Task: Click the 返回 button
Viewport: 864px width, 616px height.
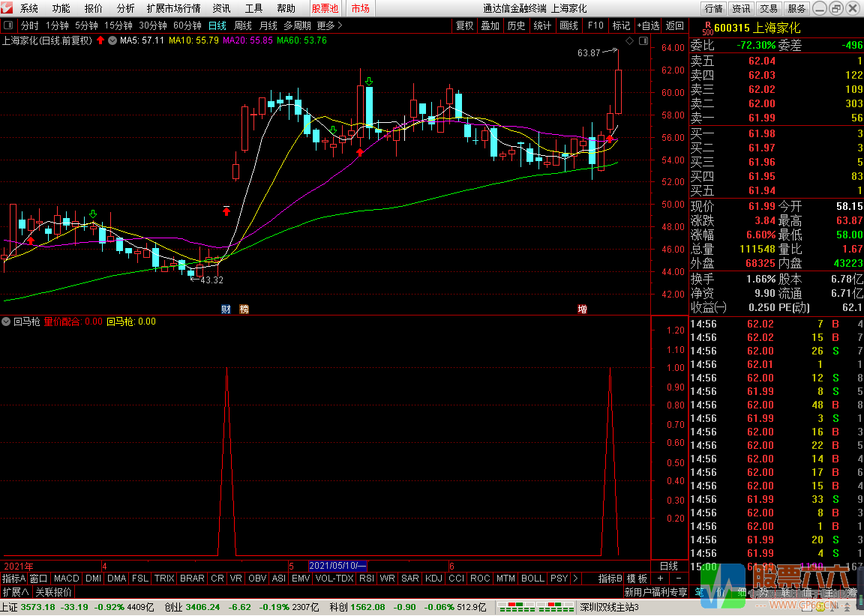Action: click(674, 25)
